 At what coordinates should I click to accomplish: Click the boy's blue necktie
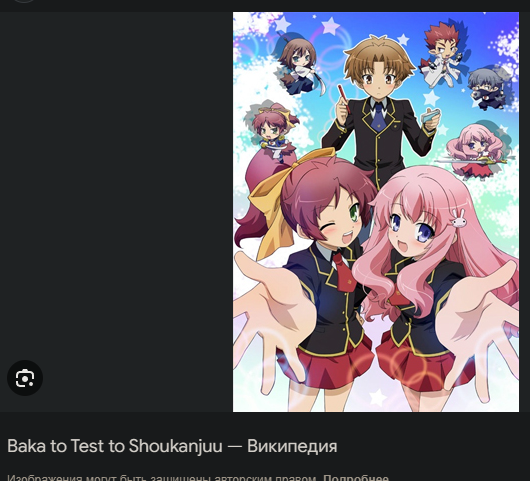click(379, 117)
